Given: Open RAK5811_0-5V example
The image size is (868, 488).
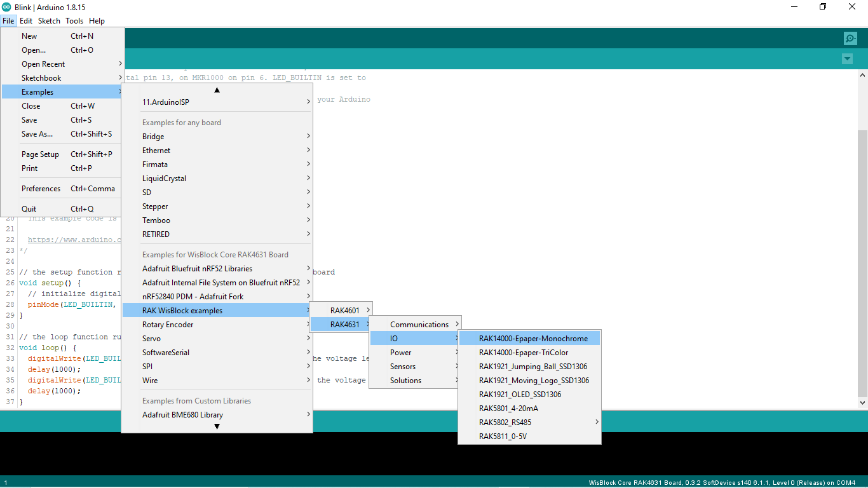Looking at the screenshot, I should point(530,437).
